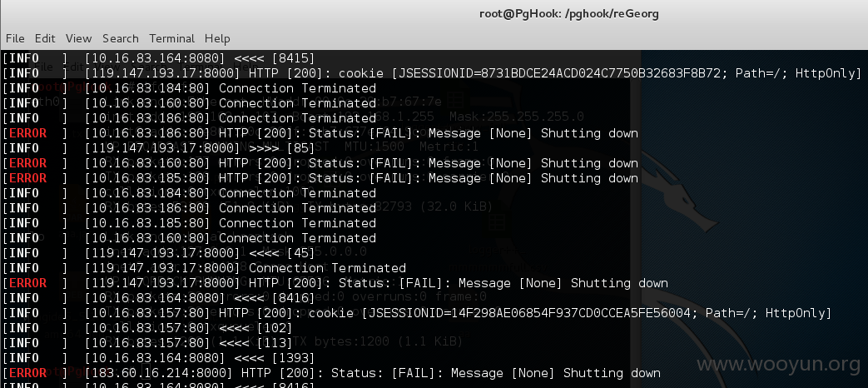Image resolution: width=868 pixels, height=388 pixels.
Task: Click the JSESSIONID=14F298AE cookie line
Action: tap(417, 313)
